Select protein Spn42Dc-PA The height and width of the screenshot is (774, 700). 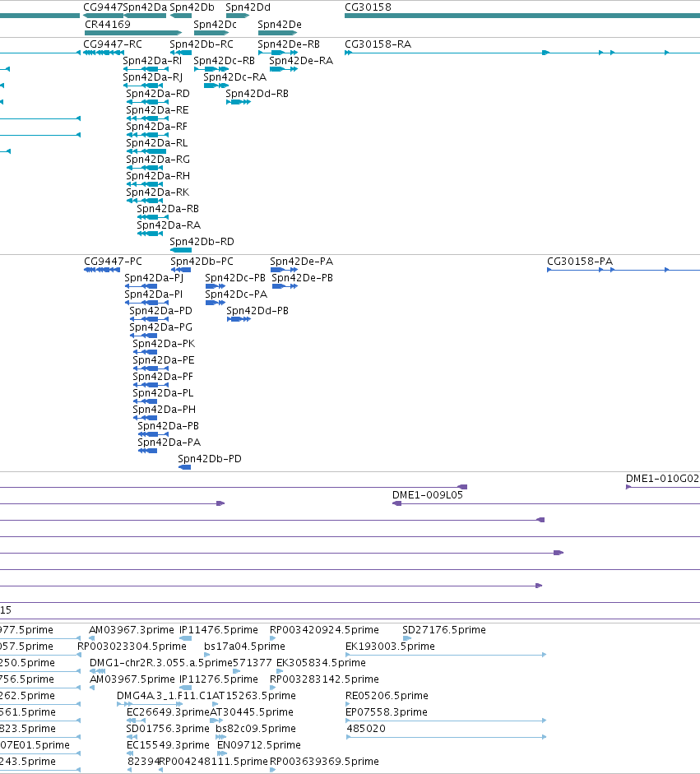click(x=236, y=294)
